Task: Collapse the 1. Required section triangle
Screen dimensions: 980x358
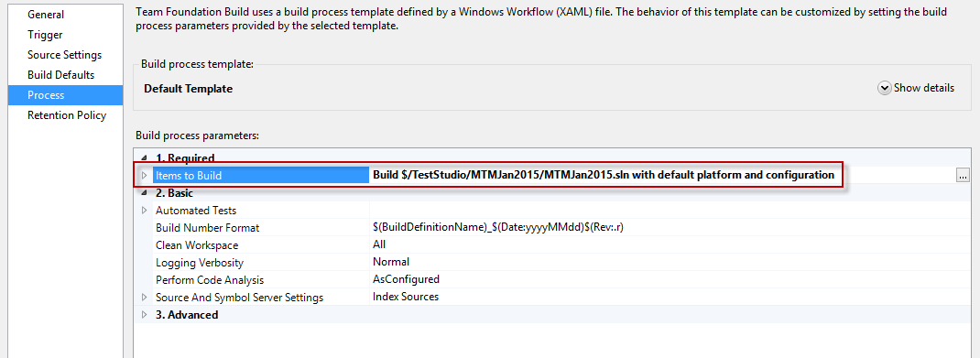Action: coord(145,158)
